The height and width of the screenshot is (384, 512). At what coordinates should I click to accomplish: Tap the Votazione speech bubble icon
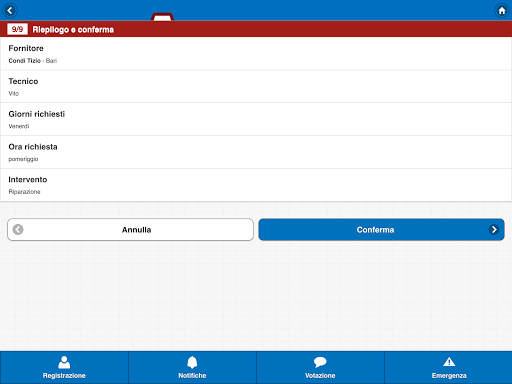pos(320,362)
